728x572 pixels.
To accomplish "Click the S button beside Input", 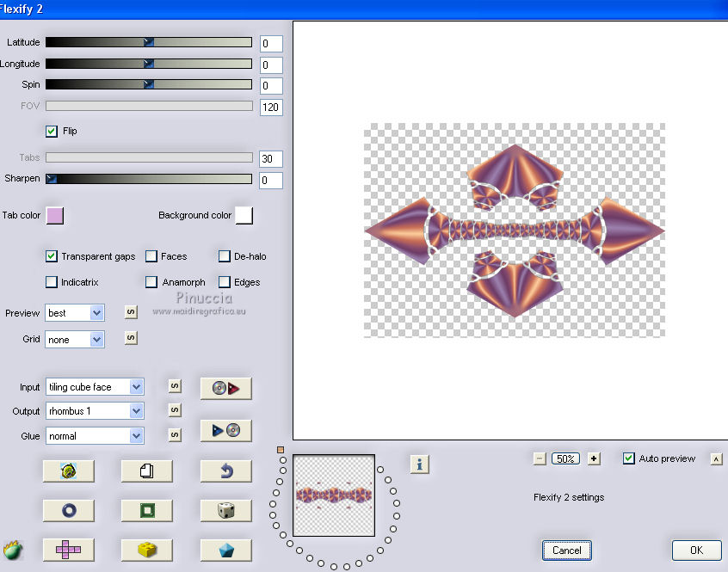I will tap(175, 386).
